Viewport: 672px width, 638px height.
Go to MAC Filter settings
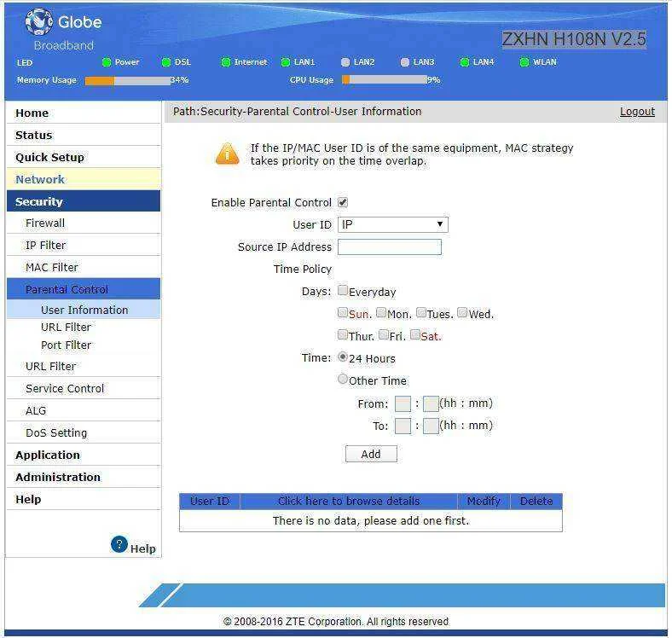tap(84, 268)
